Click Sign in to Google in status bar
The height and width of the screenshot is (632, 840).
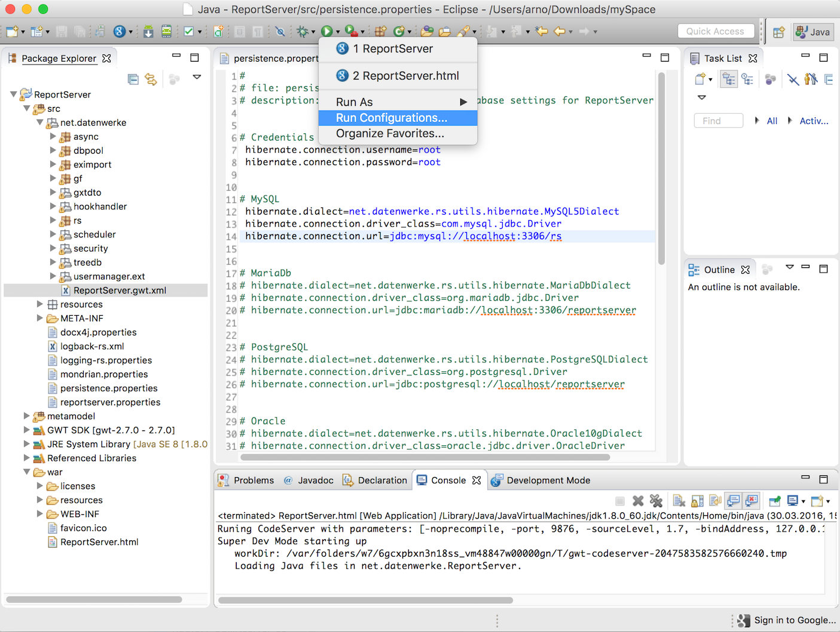795,620
